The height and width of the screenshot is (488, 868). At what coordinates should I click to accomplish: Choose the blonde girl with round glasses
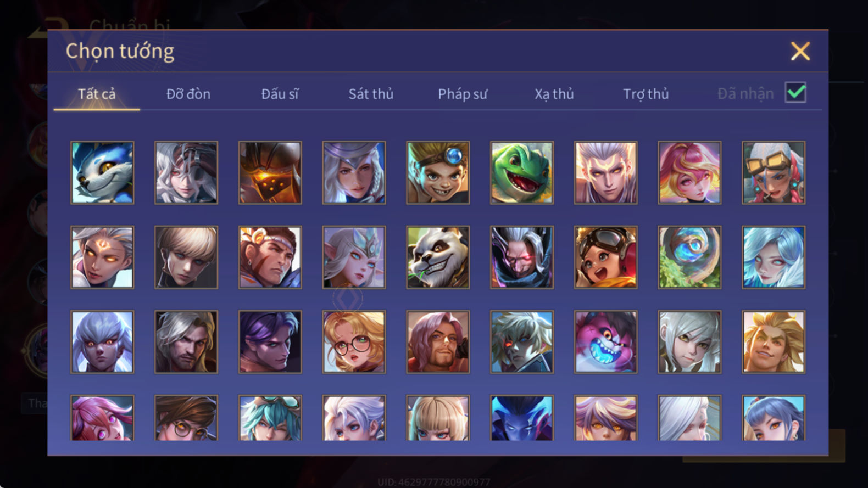click(x=354, y=342)
